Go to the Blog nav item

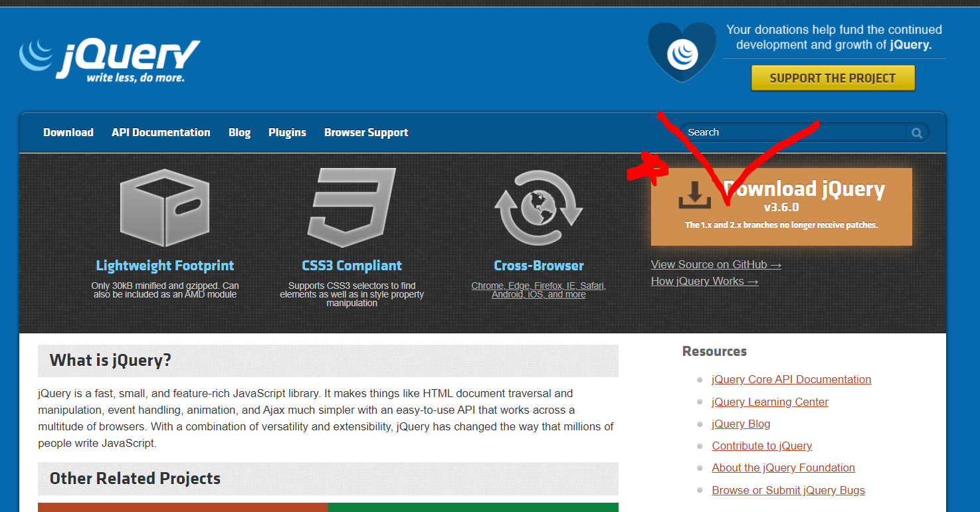[239, 133]
